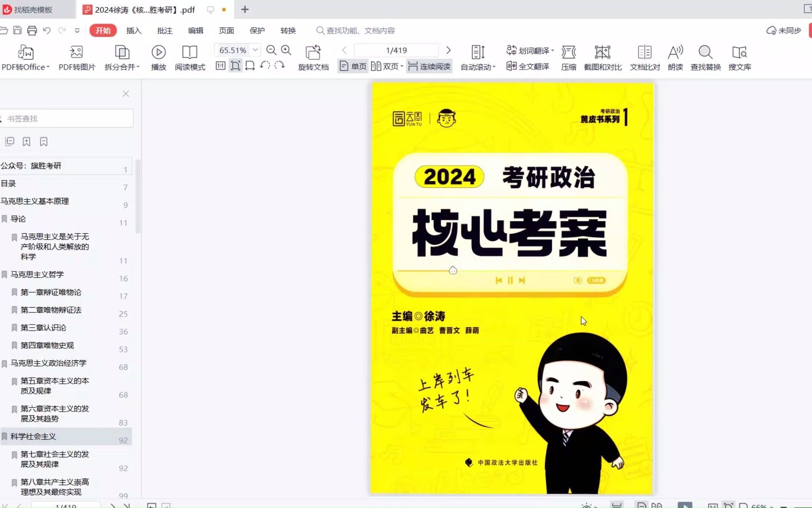Screen dimensions: 812x508
Task: Open the 批注 ribbon tab
Action: tap(164, 31)
